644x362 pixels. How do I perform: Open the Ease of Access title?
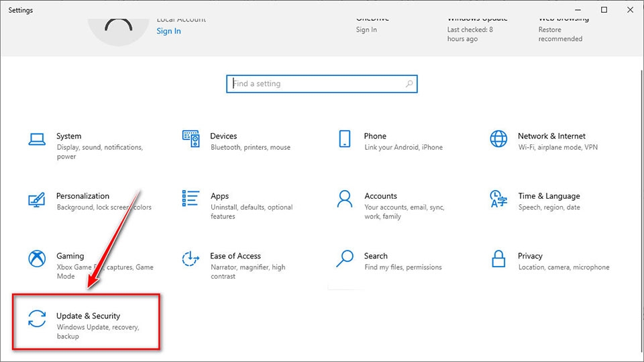click(235, 256)
